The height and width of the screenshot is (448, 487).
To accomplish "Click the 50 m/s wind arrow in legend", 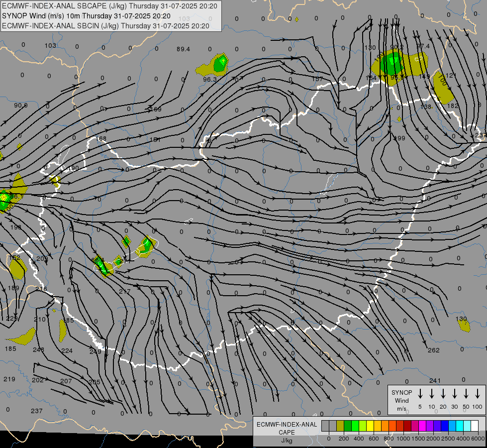I will click(x=466, y=394).
